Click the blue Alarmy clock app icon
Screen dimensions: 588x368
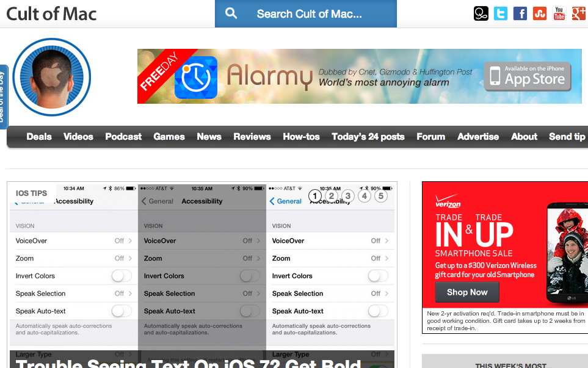point(196,77)
